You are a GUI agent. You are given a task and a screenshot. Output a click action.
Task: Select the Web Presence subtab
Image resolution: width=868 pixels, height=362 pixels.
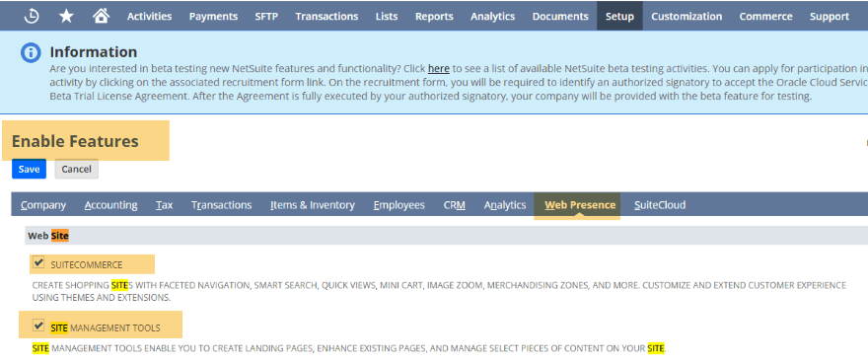(580, 205)
